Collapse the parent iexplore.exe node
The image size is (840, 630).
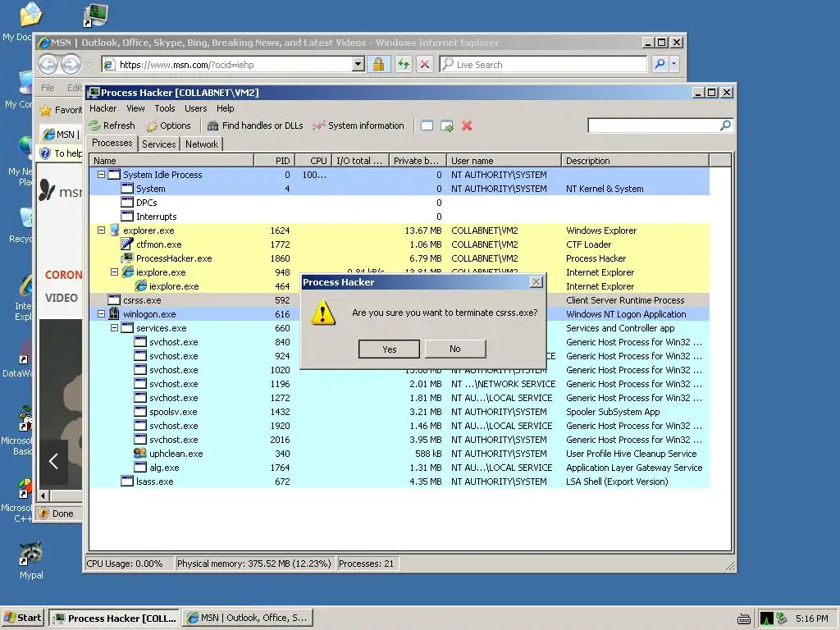tap(114, 272)
